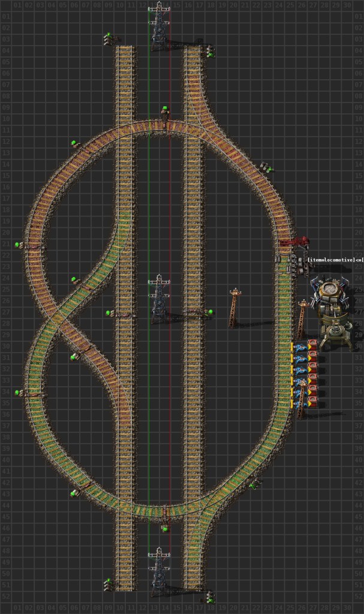The height and width of the screenshot is (614, 364).
Task: Select rail signal at bottom-right track exit
Action: point(210,597)
